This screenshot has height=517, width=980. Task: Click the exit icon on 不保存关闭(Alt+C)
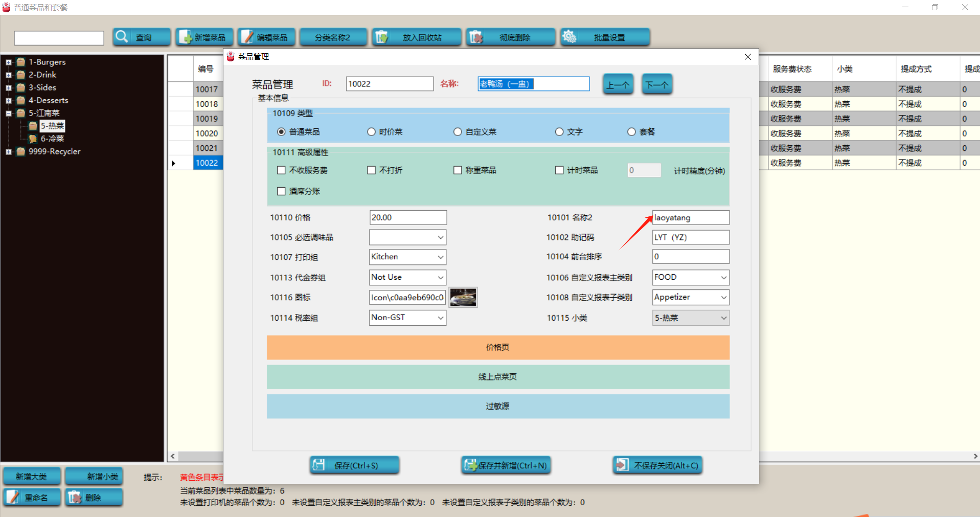tap(622, 465)
